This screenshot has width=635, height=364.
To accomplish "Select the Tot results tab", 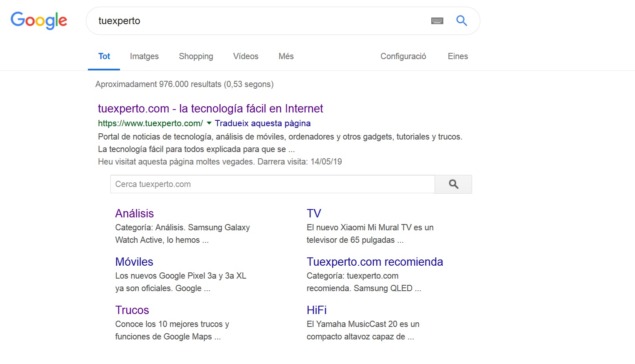I will coord(104,56).
